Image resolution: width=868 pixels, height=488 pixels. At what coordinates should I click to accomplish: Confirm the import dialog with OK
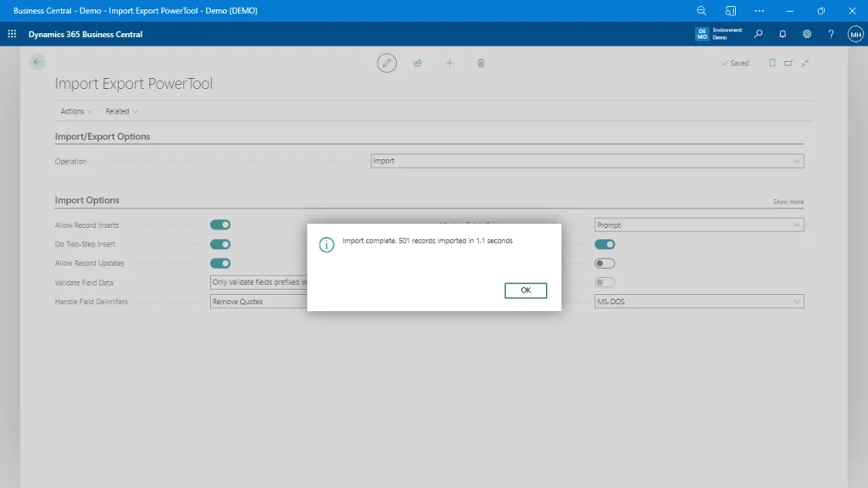tap(526, 290)
